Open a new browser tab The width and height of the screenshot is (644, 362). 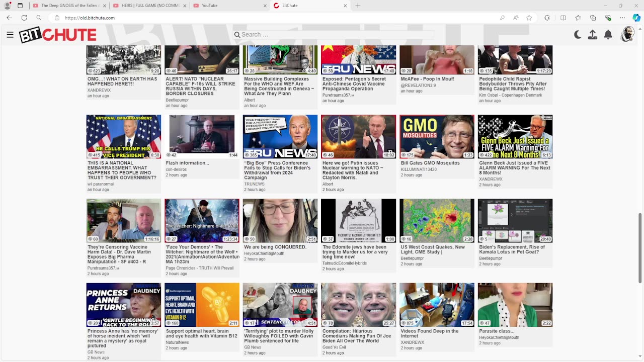click(x=358, y=6)
